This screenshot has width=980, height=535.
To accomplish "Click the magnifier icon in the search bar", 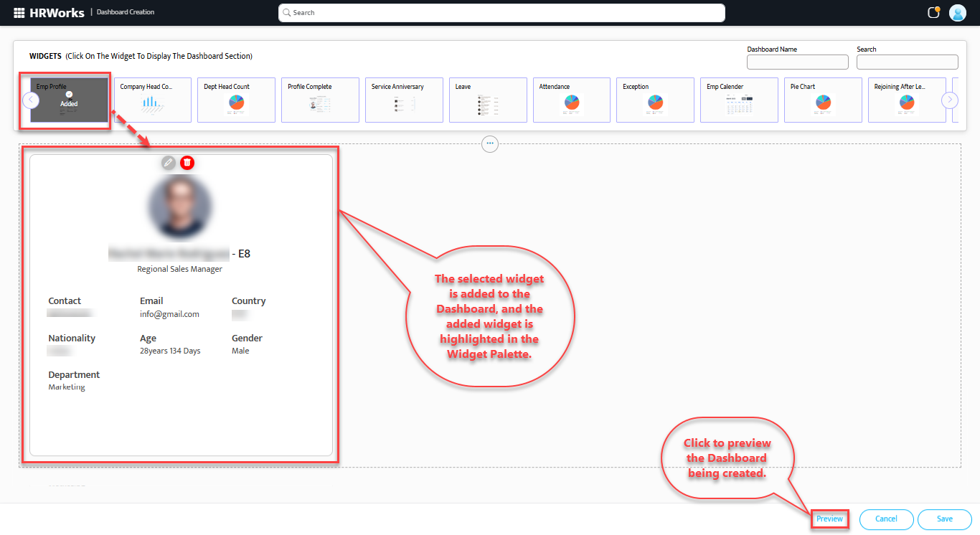I will tap(286, 12).
